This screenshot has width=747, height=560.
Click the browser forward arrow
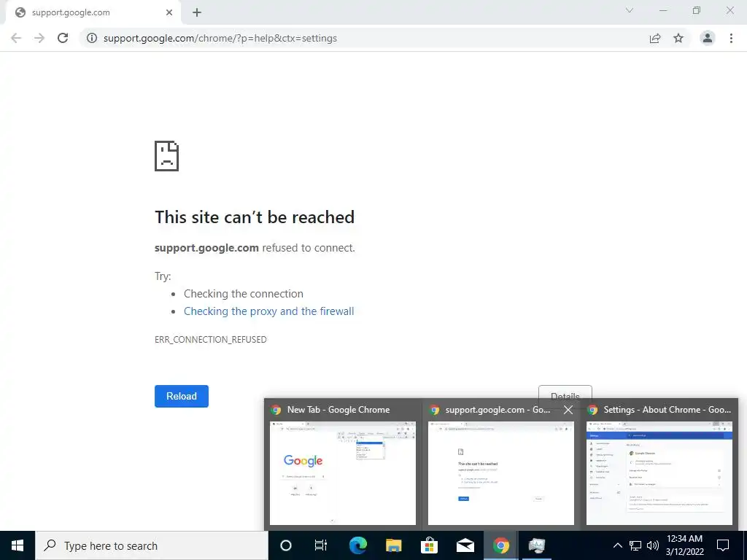point(39,38)
